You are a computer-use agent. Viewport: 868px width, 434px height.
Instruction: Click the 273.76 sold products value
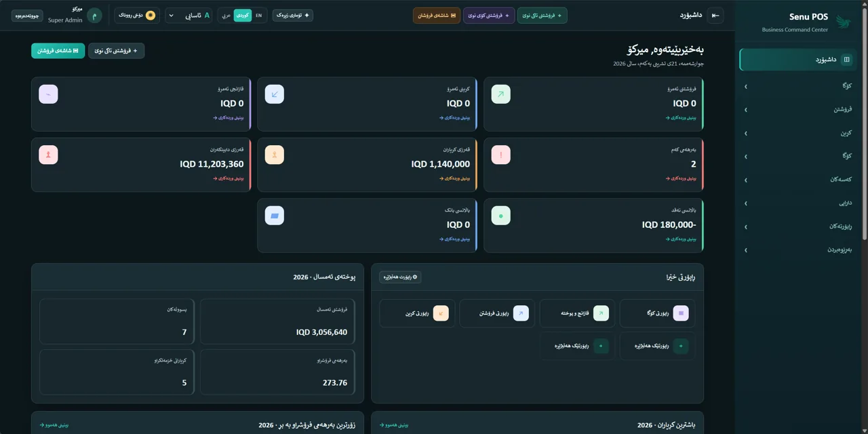335,382
